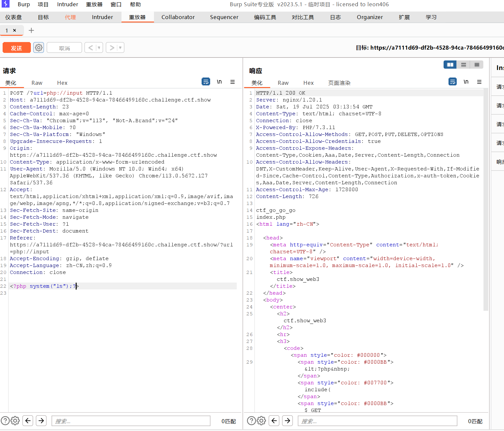Send the request with 发送 button
The image size is (504, 431).
tap(16, 48)
